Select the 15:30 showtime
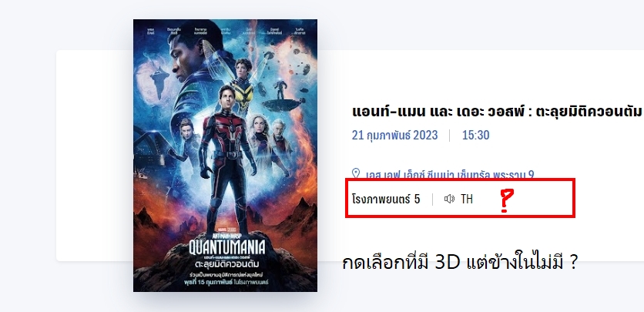644x312 pixels. coord(475,135)
